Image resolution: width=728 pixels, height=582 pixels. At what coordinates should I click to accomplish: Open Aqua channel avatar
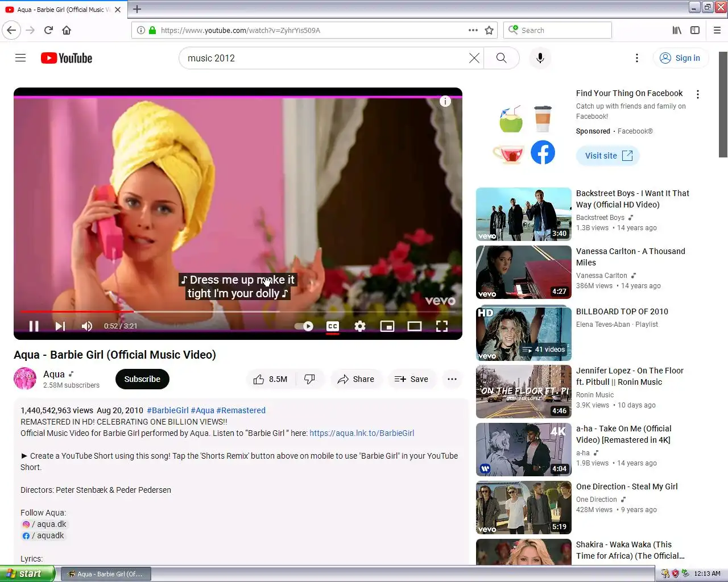25,379
